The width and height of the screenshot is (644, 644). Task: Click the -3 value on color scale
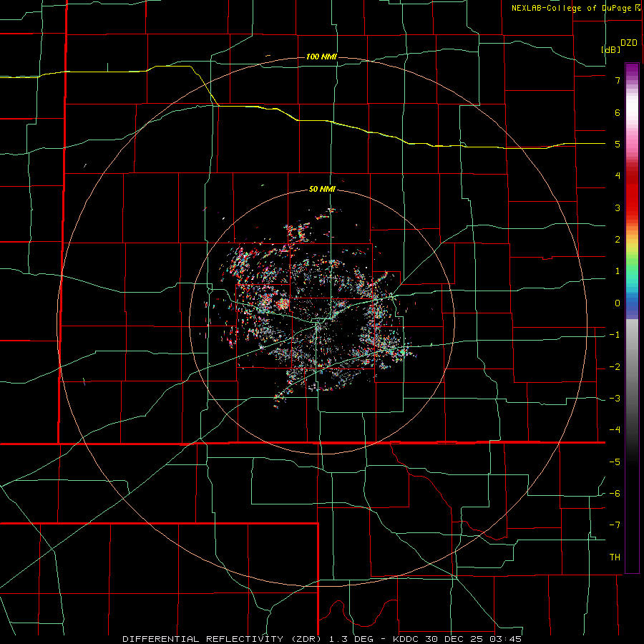tap(615, 399)
